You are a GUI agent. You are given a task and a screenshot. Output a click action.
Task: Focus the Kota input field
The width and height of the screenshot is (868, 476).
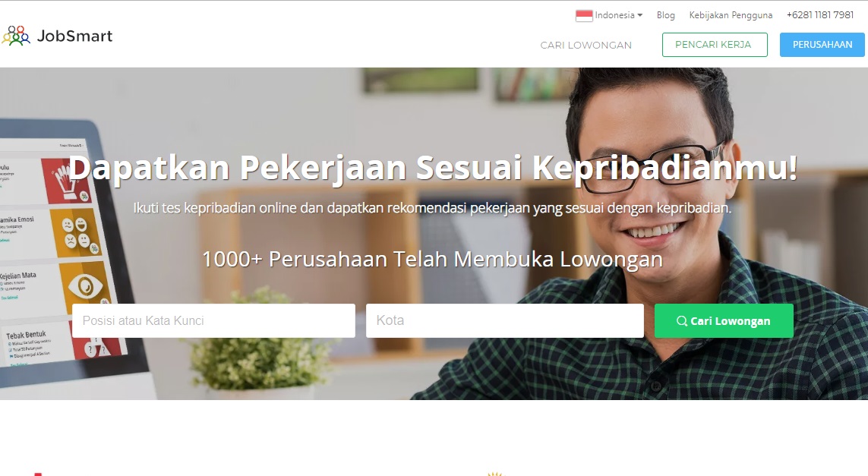click(x=505, y=320)
